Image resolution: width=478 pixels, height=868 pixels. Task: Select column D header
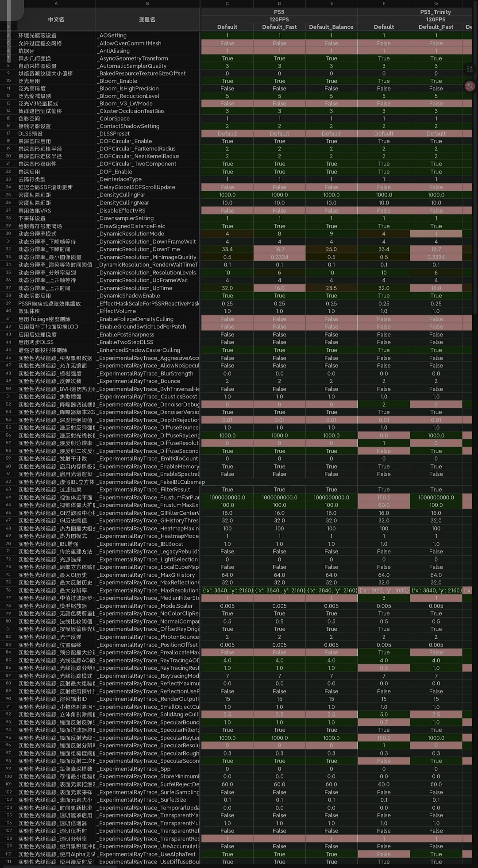pos(279,4)
